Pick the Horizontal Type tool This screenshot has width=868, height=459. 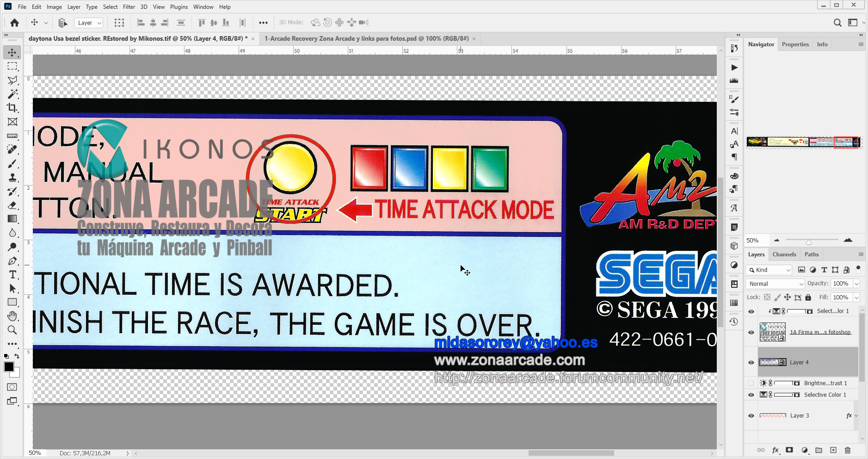coord(12,275)
